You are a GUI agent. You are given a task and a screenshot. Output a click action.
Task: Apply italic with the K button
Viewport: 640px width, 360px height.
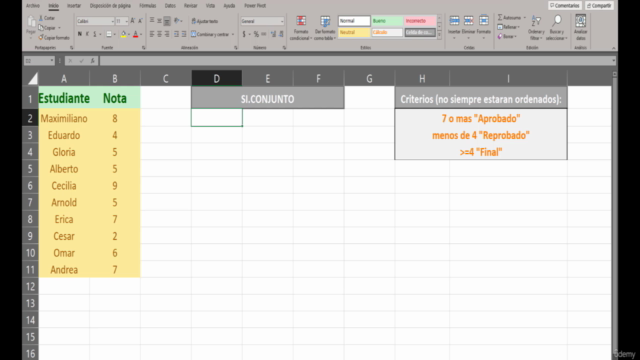point(87,34)
